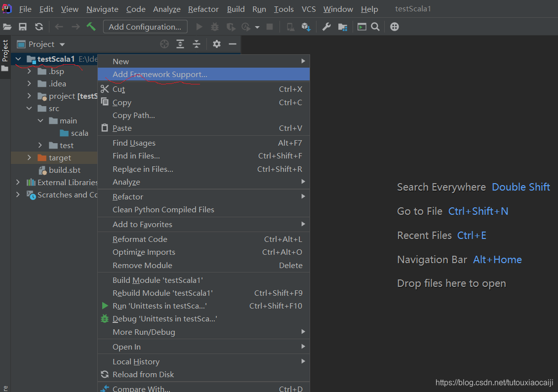Image resolution: width=558 pixels, height=392 pixels.
Task: Select Find in Files option
Action: coord(203,156)
